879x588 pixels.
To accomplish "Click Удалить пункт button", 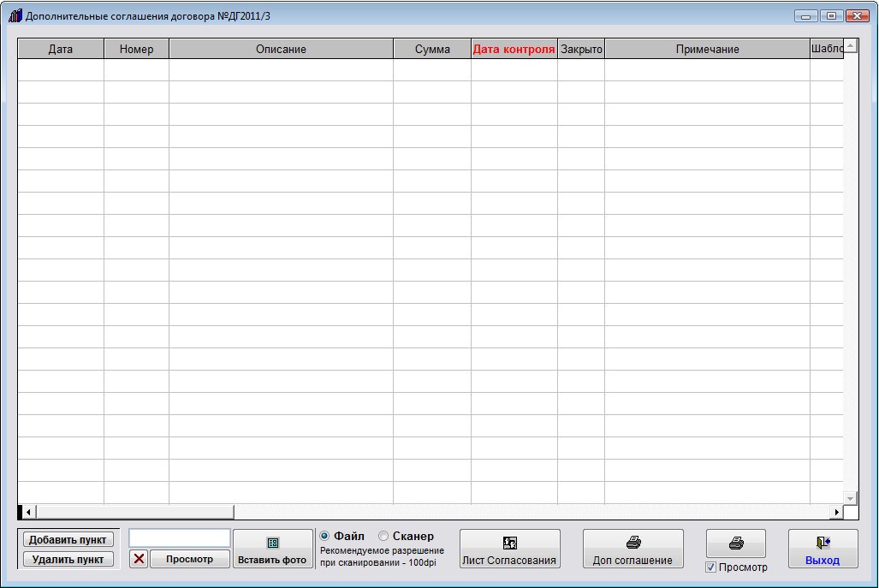I will click(68, 560).
